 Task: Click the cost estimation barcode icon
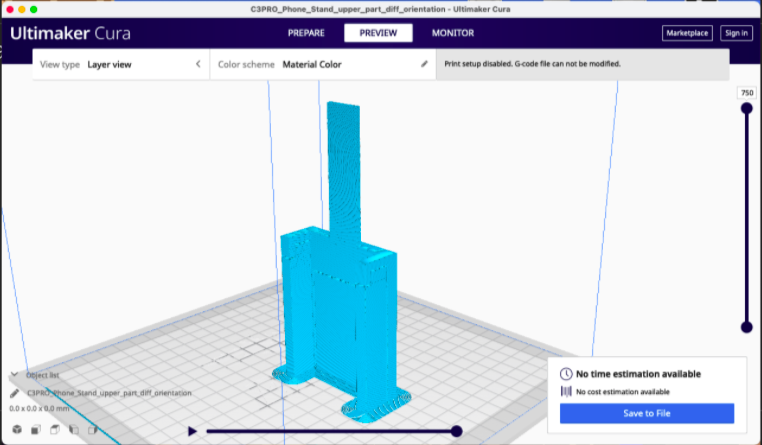(x=566, y=392)
